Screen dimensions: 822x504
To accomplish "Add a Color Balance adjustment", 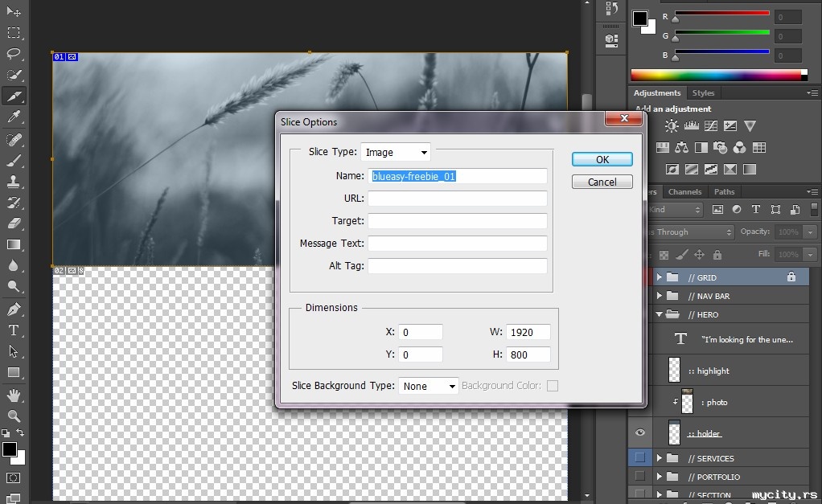I will (x=681, y=148).
